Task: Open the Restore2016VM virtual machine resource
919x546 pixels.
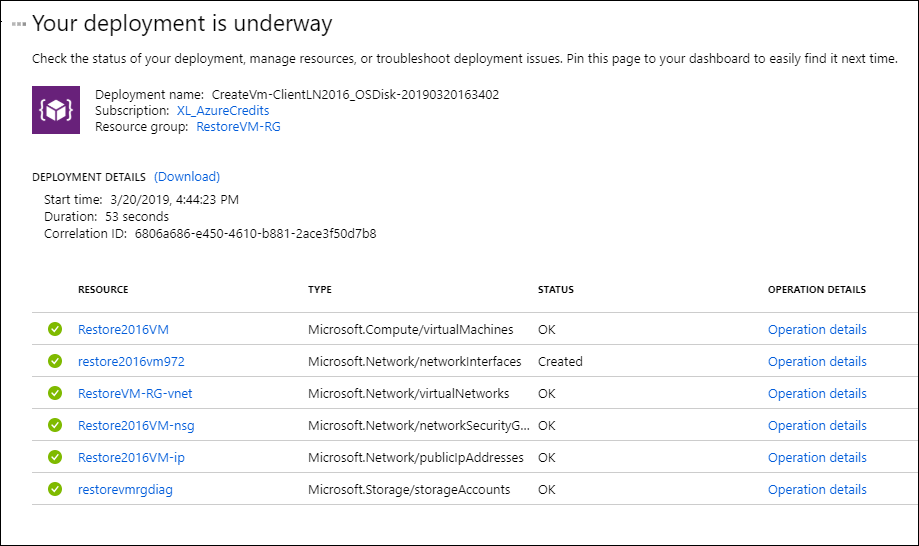Action: (x=123, y=330)
